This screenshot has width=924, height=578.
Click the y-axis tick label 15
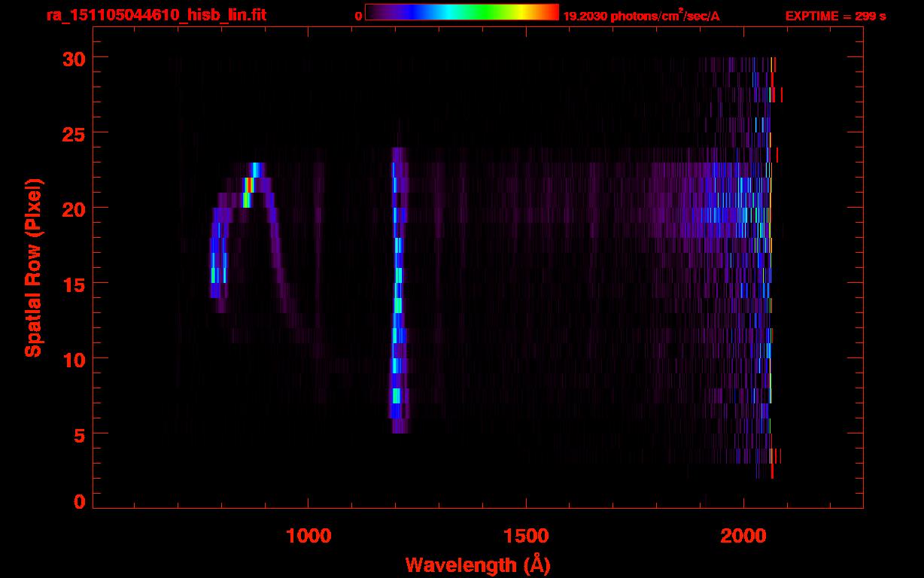coord(72,284)
